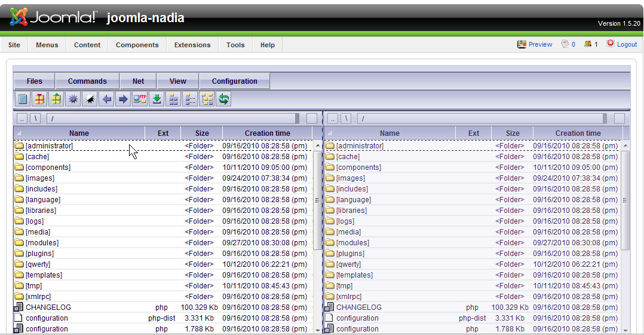Open the Extensions menu in Joomla bar
The width and height of the screenshot is (644, 335).
192,45
